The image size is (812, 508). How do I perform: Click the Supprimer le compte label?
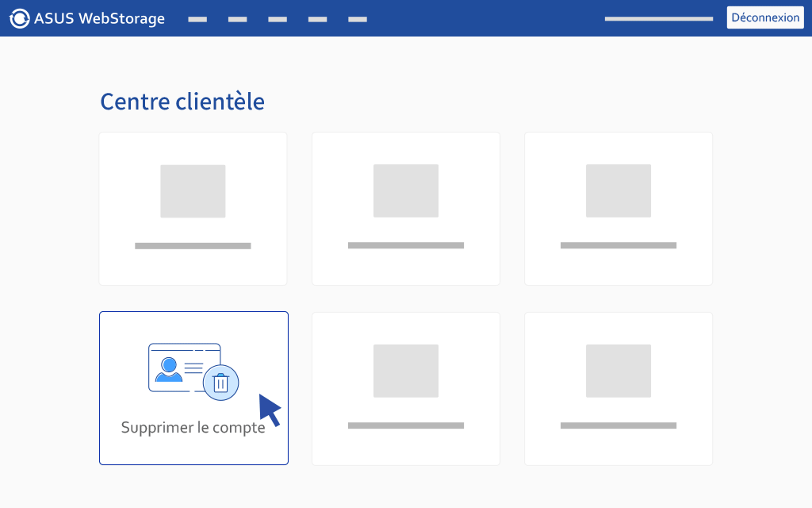(x=193, y=427)
